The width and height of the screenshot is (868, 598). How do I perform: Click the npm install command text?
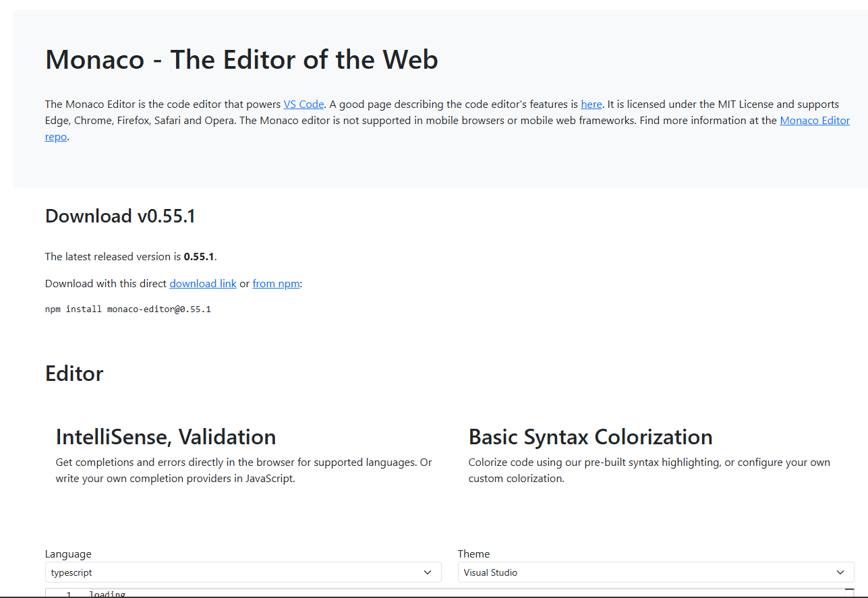pos(127,309)
